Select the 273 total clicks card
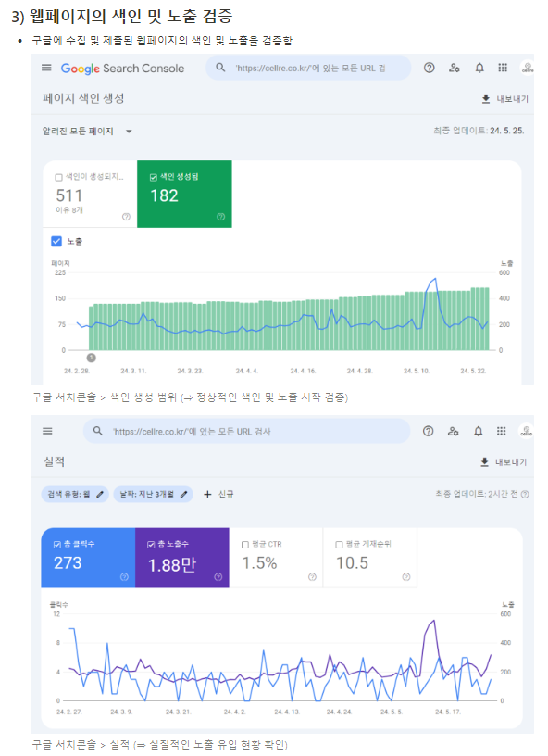 click(x=88, y=558)
